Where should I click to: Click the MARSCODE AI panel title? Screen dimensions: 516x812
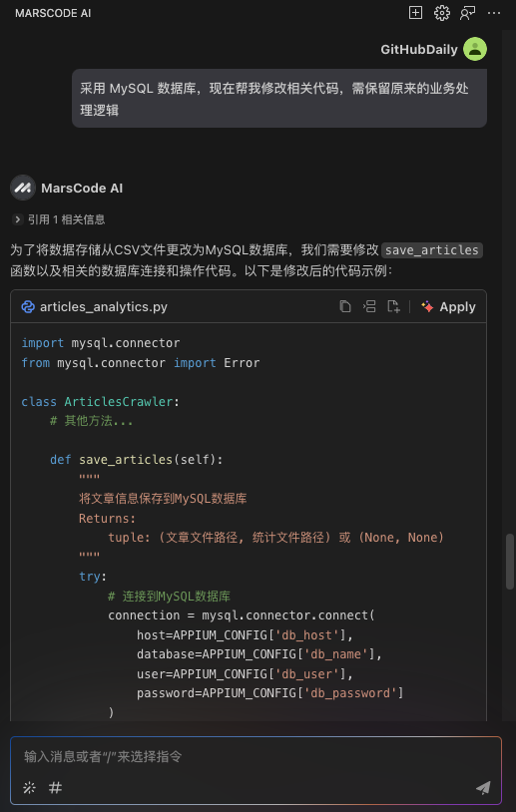tap(53, 13)
